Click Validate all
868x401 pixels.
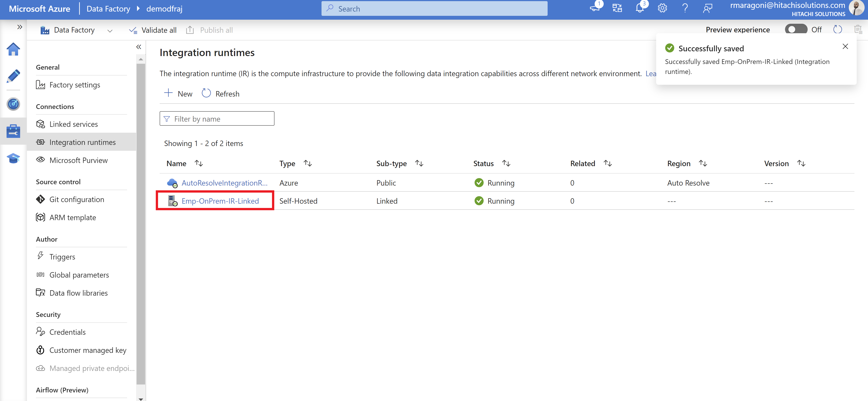coord(153,30)
